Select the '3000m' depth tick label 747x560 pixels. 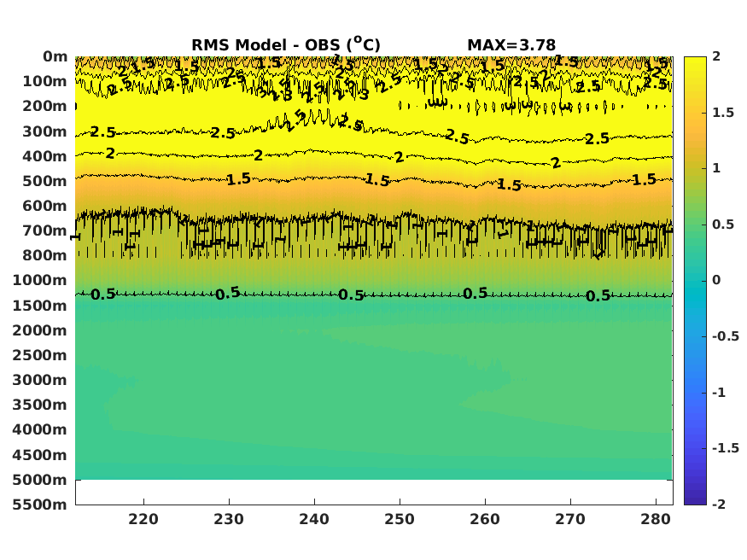(x=40, y=380)
